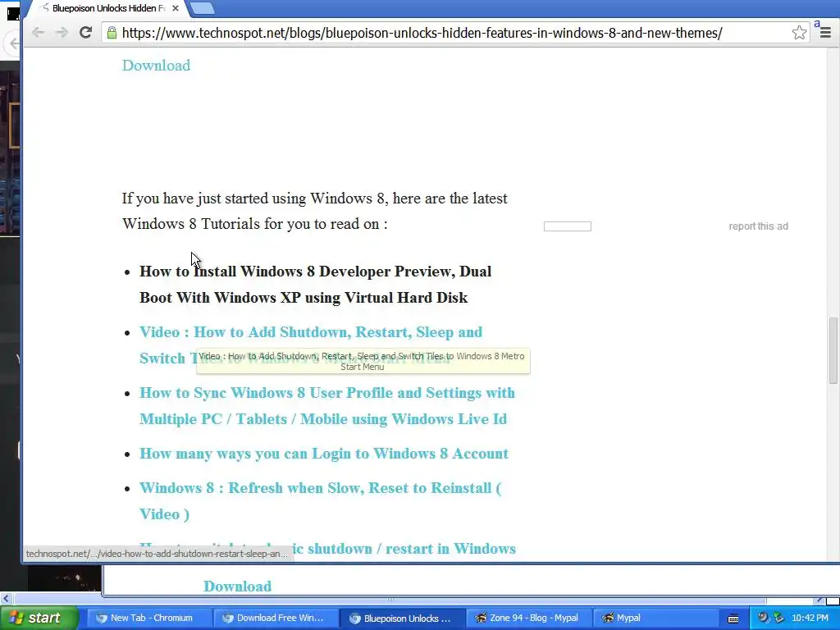
Task: Switch to New Tab - Chromium taskbar item
Action: tap(149, 618)
